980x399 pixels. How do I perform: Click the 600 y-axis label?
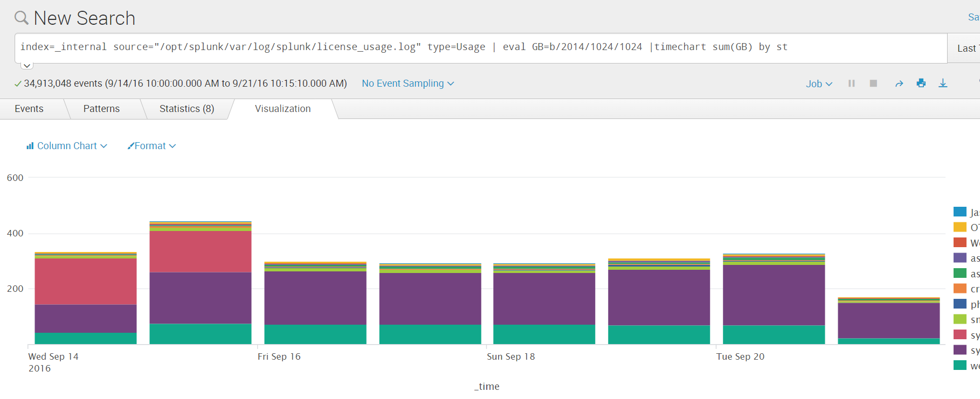pyautogui.click(x=15, y=178)
